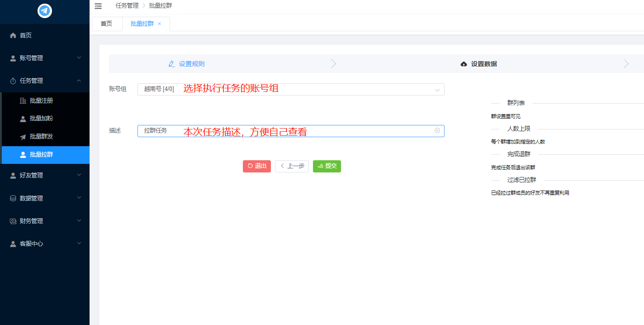Collapse the 任务管理 menu
The height and width of the screenshot is (325, 644).
tap(45, 81)
